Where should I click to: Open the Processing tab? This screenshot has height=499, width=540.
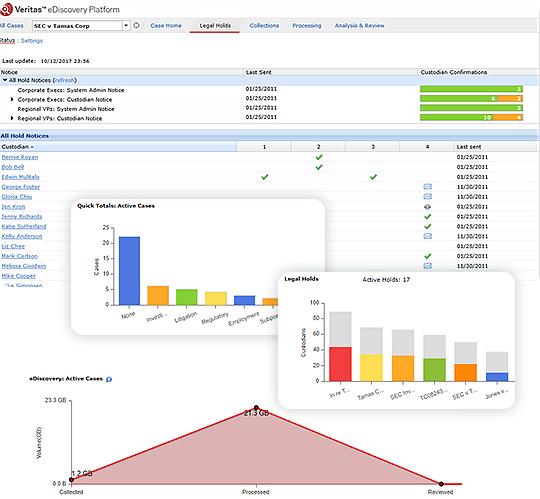pos(307,25)
